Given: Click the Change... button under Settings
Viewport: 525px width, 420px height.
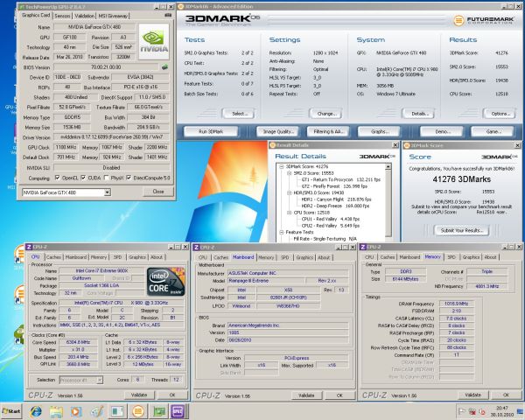Looking at the screenshot, I should [x=326, y=114].
